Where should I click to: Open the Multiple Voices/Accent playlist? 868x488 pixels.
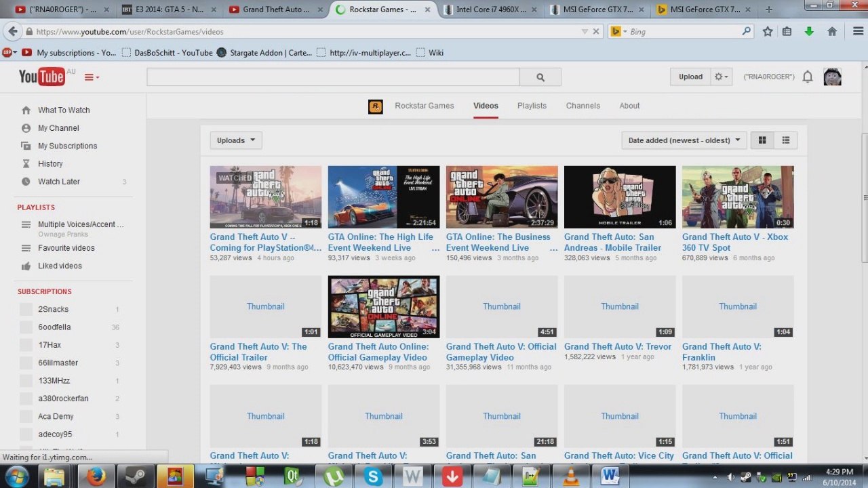point(81,224)
